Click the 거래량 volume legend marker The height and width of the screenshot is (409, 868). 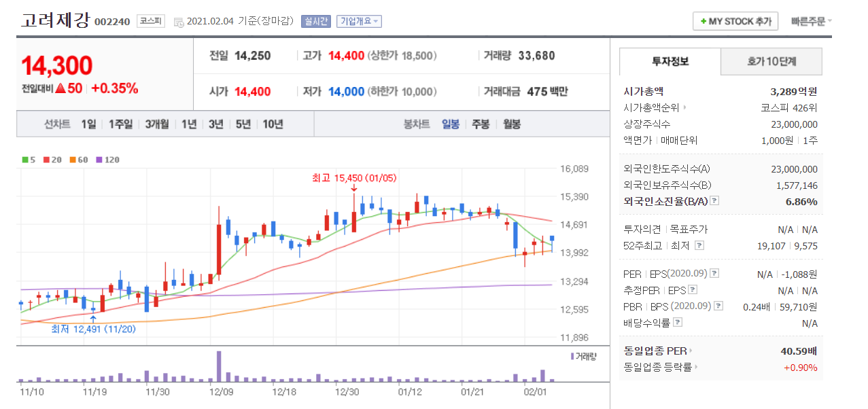[x=584, y=356]
